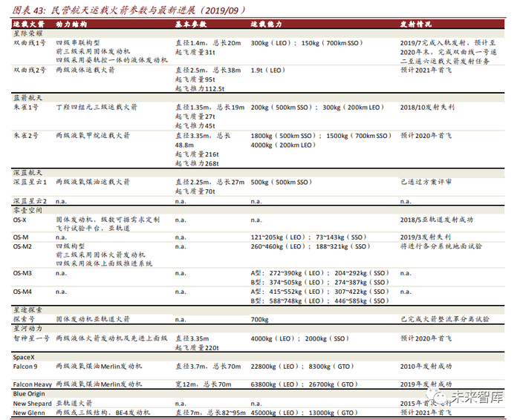Select the 星际荣耀 section row
Viewport: 520px width, 420px height.
(x=258, y=33)
